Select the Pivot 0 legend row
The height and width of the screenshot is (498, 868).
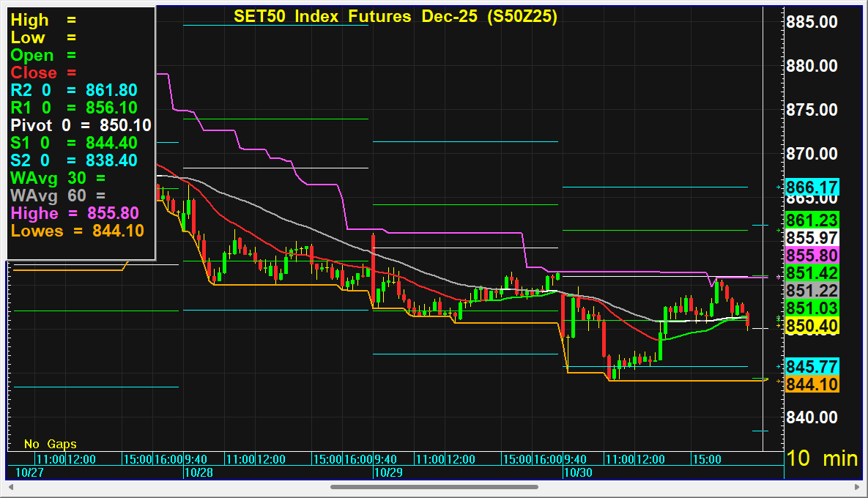click(x=81, y=125)
